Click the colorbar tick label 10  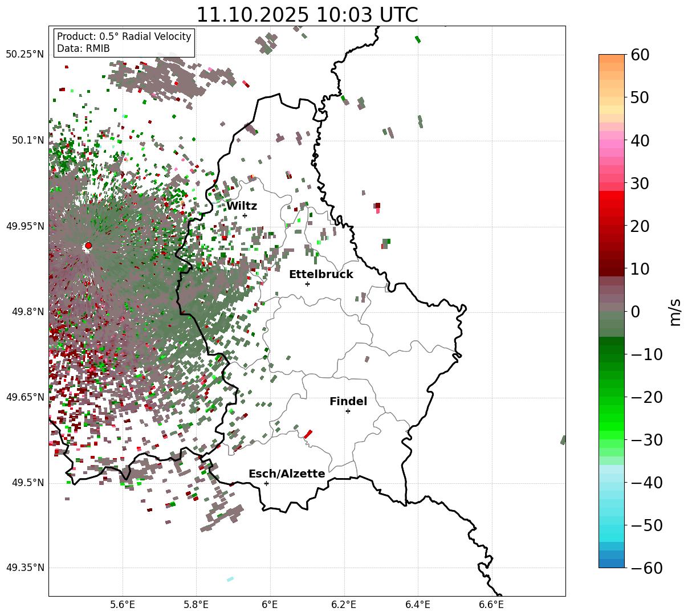[x=641, y=269]
